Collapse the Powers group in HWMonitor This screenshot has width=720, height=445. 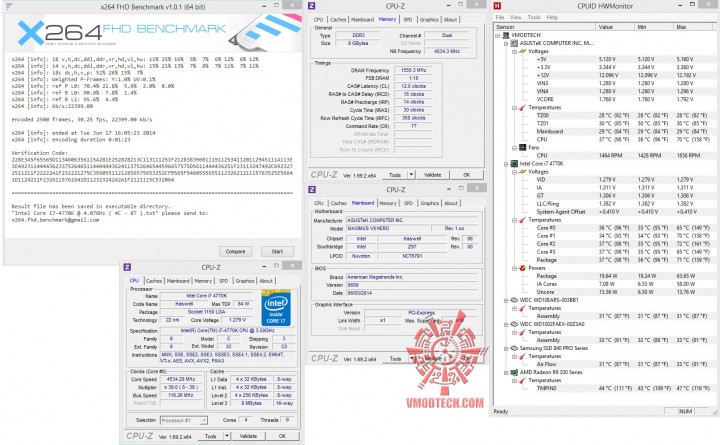tap(514, 268)
